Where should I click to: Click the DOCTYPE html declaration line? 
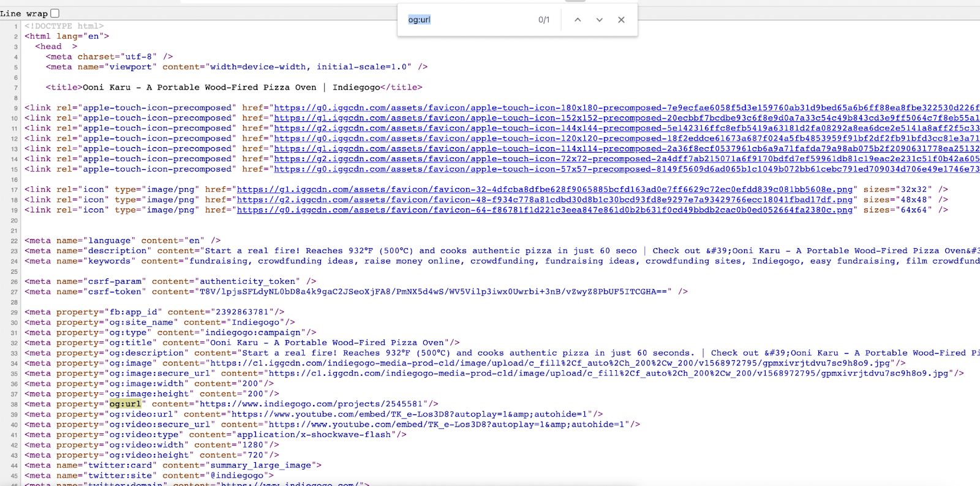[64, 26]
